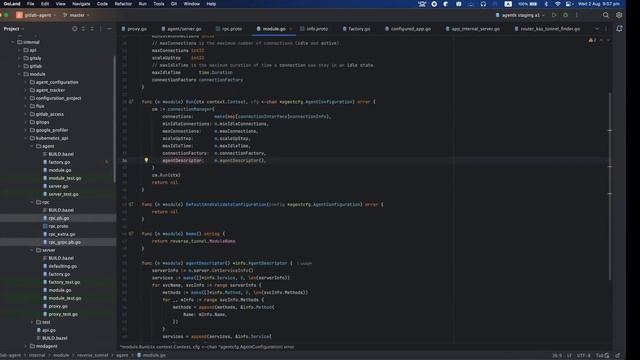
Task: Open the agentk staging run configuration dropdown
Action: (x=520, y=15)
